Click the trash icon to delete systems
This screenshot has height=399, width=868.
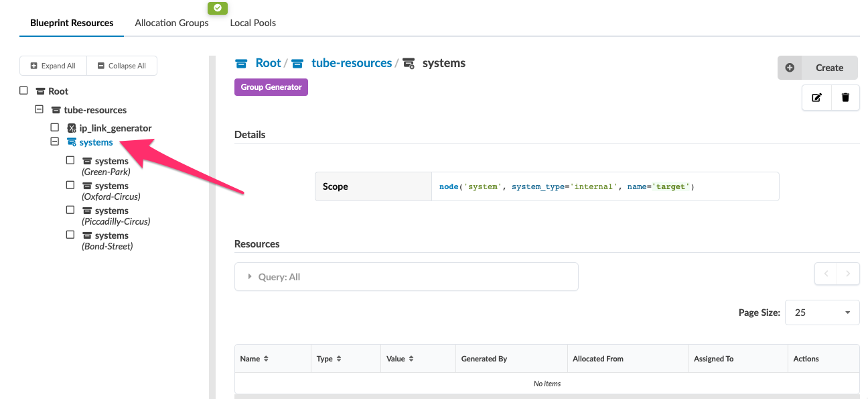coord(845,97)
